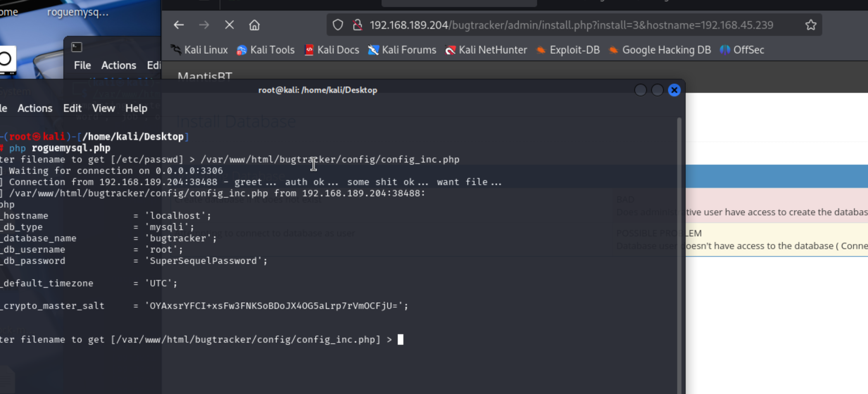
Task: Click the tracking protection shield icon
Action: tap(338, 25)
